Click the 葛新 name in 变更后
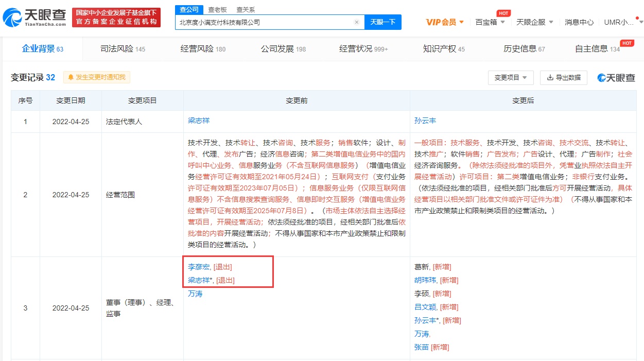 [x=422, y=267]
